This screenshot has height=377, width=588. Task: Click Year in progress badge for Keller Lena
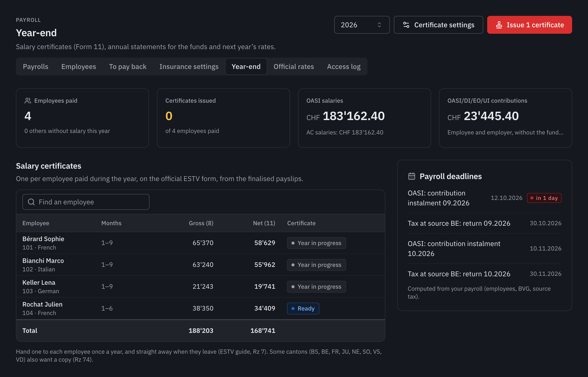coord(316,287)
